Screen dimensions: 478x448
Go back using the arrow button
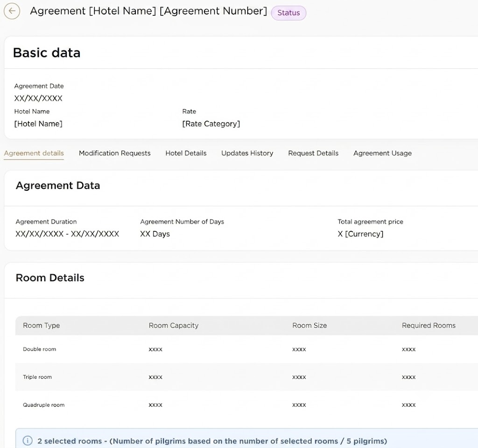tap(12, 11)
